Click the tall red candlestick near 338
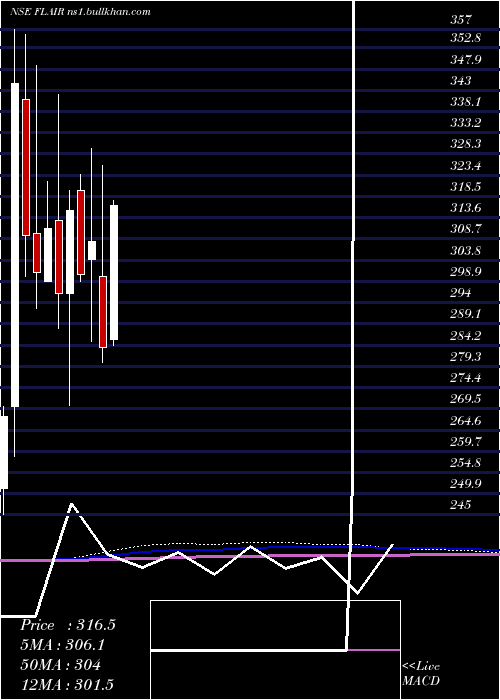 click(x=26, y=167)
